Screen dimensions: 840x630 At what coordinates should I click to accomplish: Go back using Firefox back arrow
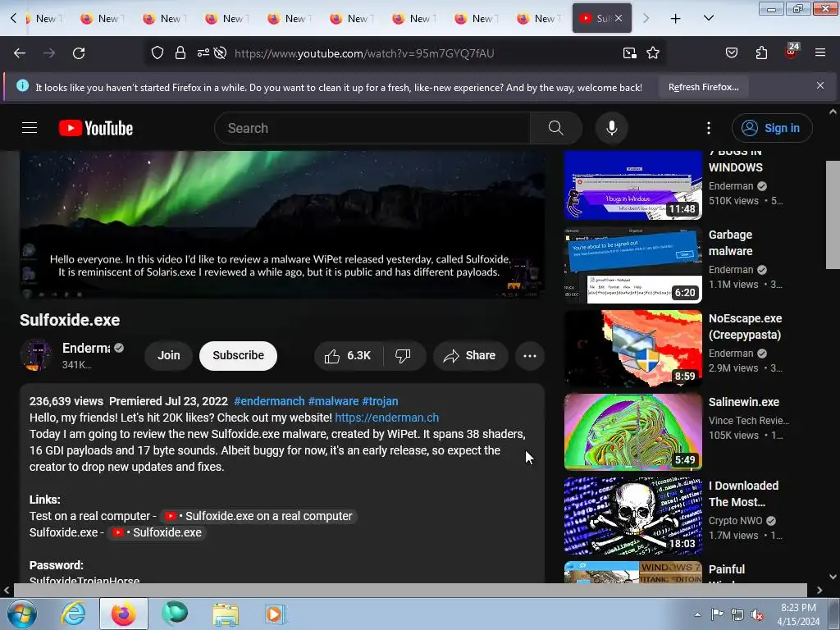[x=20, y=53]
